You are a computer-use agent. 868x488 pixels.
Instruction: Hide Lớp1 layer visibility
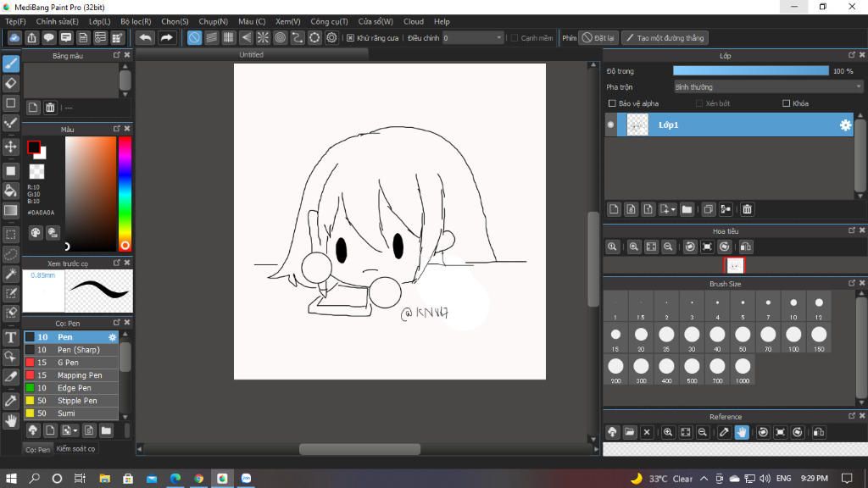click(610, 125)
